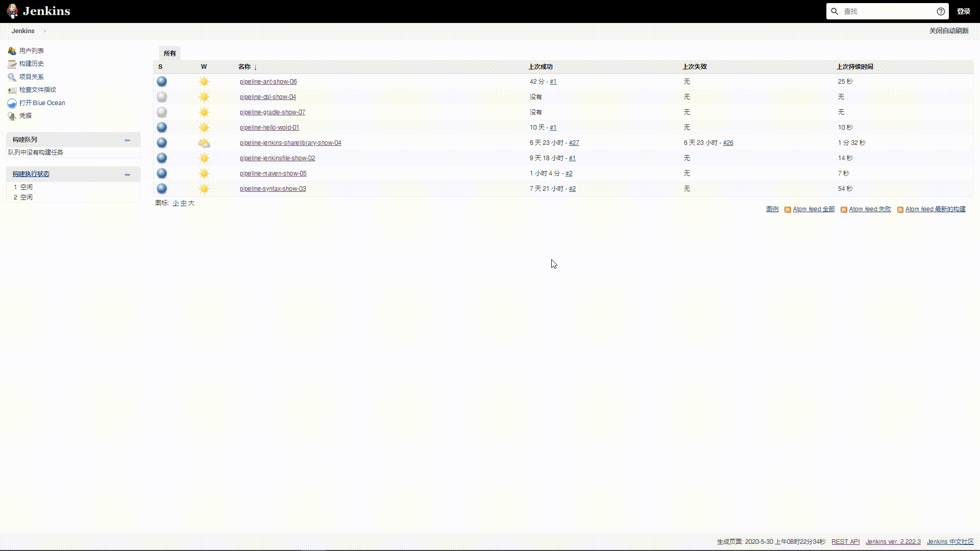Open build #27 of sharelibrary pipeline
This screenshot has height=551, width=980.
574,143
